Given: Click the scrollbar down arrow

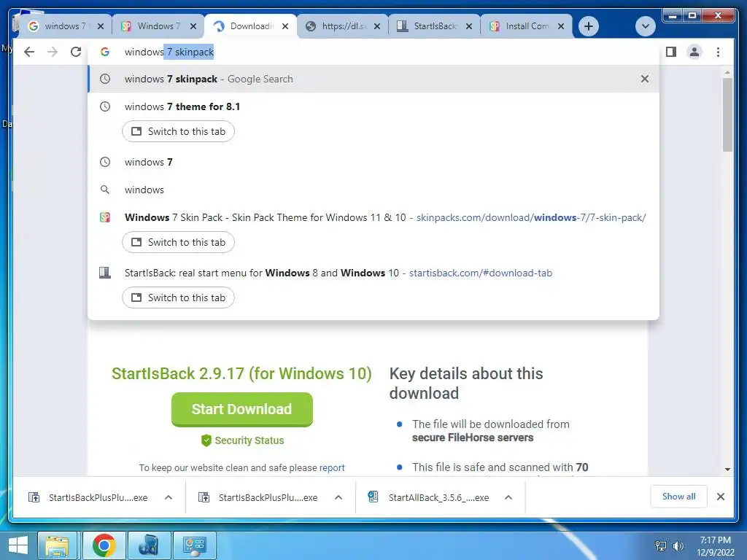Looking at the screenshot, I should [727, 470].
